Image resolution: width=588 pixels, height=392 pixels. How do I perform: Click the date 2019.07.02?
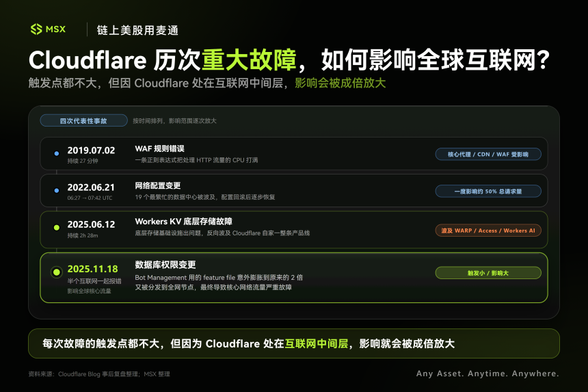(91, 151)
